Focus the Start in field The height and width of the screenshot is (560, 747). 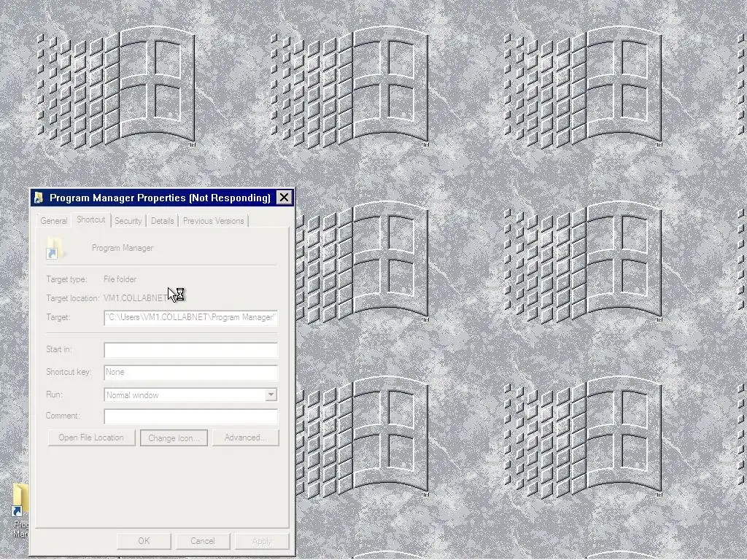190,350
